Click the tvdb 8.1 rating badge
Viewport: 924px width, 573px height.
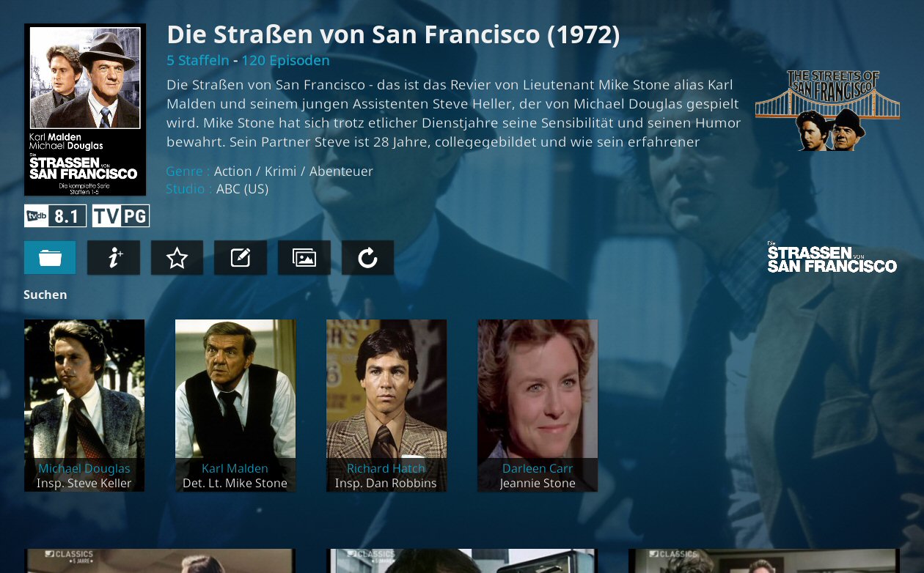coord(55,216)
